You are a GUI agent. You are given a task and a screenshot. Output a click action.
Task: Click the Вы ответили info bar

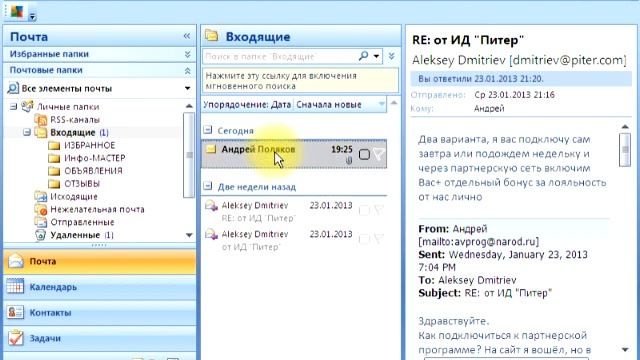point(521,79)
